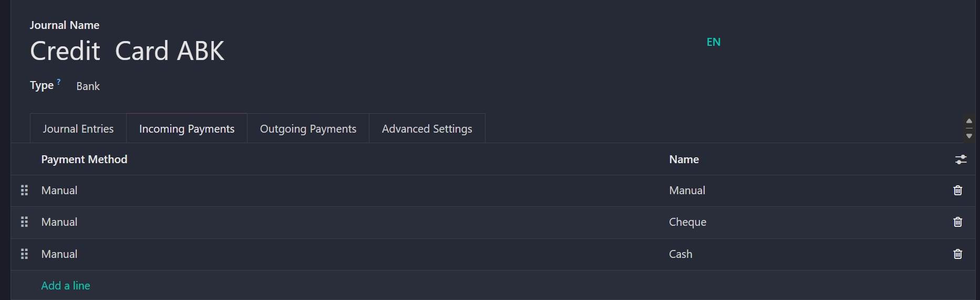Sort by the Payment Method column header
The width and height of the screenshot is (980, 300).
pos(84,159)
